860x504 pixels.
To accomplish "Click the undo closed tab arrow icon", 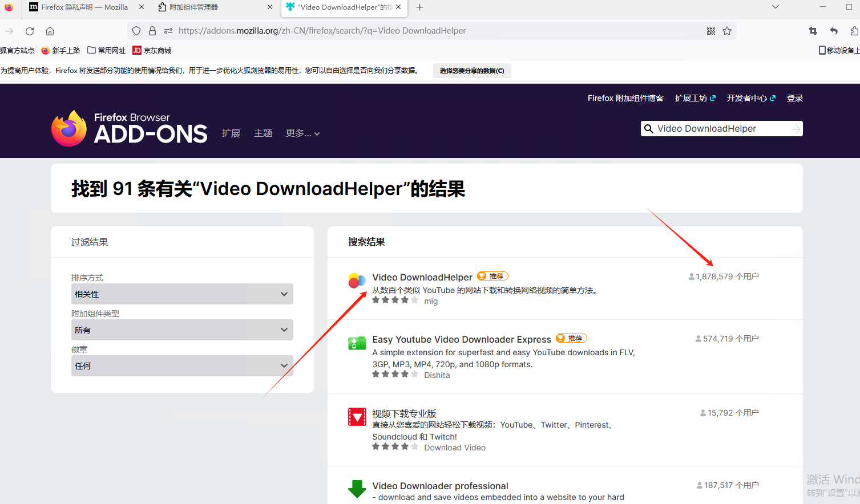I will (x=834, y=31).
